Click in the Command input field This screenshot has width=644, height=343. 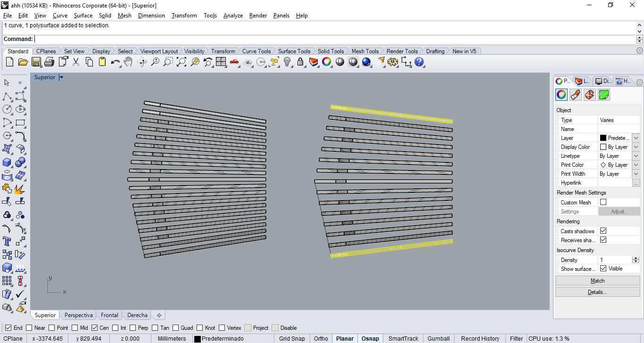330,39
